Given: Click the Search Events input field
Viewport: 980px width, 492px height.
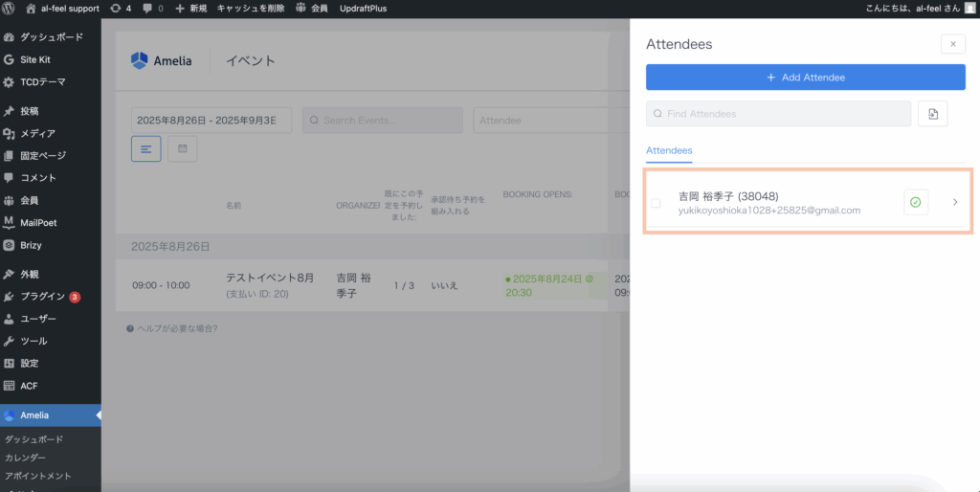Looking at the screenshot, I should tap(383, 121).
